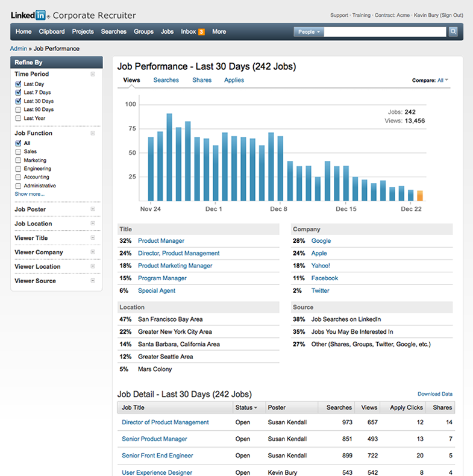
Task: Expand the Job Location filter
Action: [93, 223]
